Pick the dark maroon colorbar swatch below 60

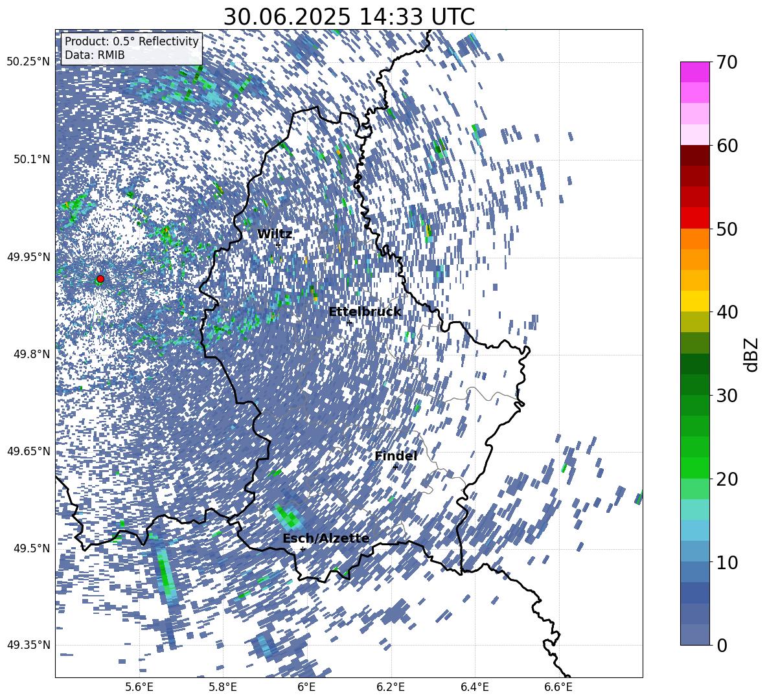point(694,155)
